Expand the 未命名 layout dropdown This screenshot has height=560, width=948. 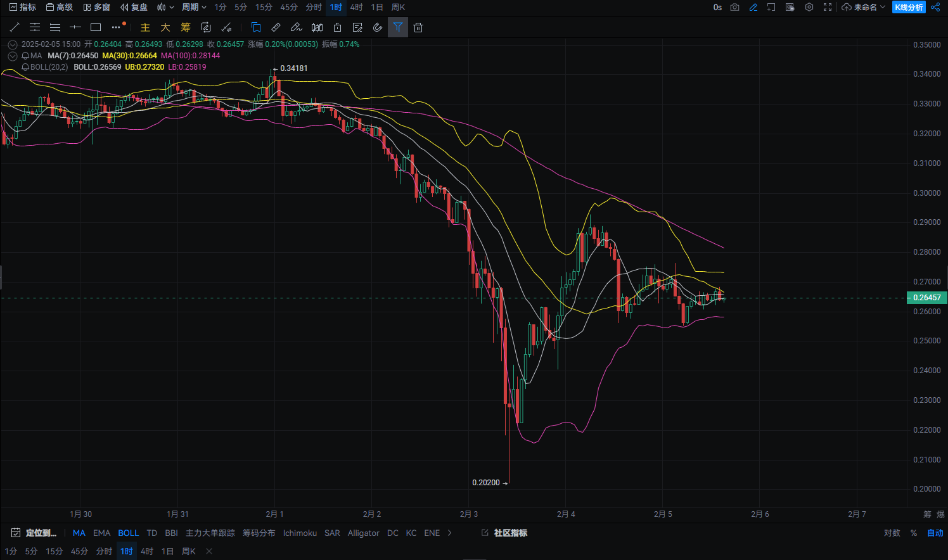864,7
